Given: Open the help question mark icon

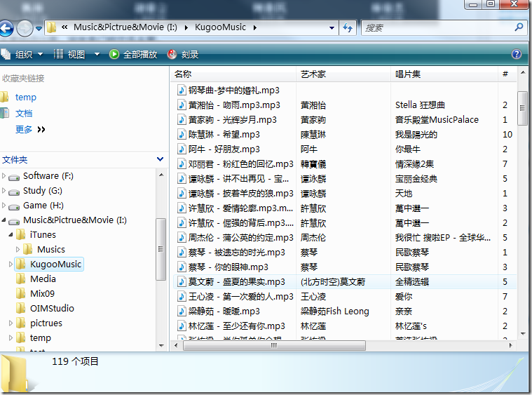Looking at the screenshot, I should (x=517, y=54).
